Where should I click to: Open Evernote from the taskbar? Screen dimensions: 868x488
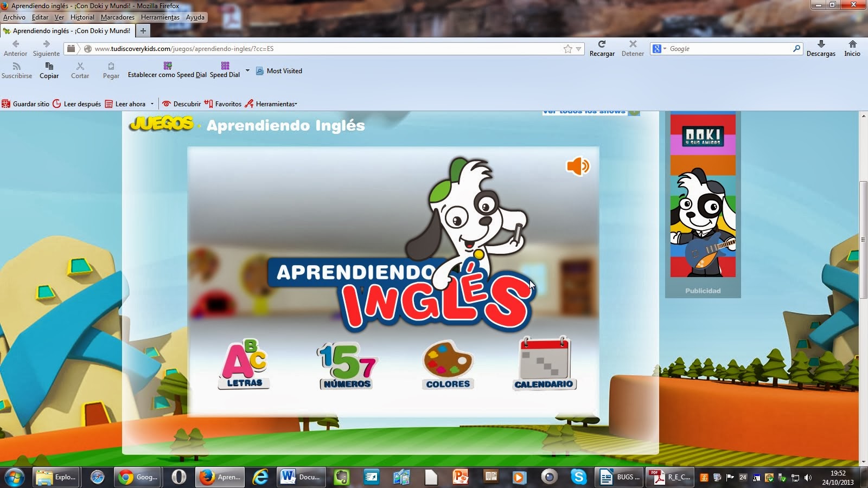(342, 477)
